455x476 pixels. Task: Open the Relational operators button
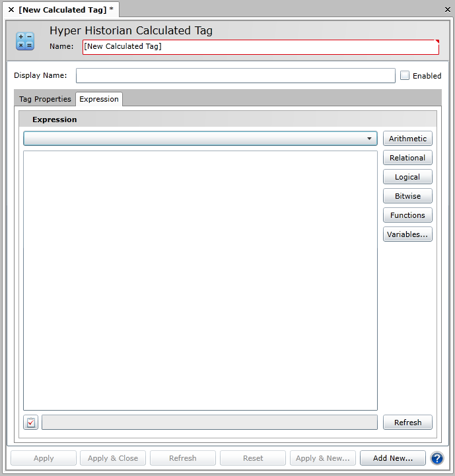407,158
